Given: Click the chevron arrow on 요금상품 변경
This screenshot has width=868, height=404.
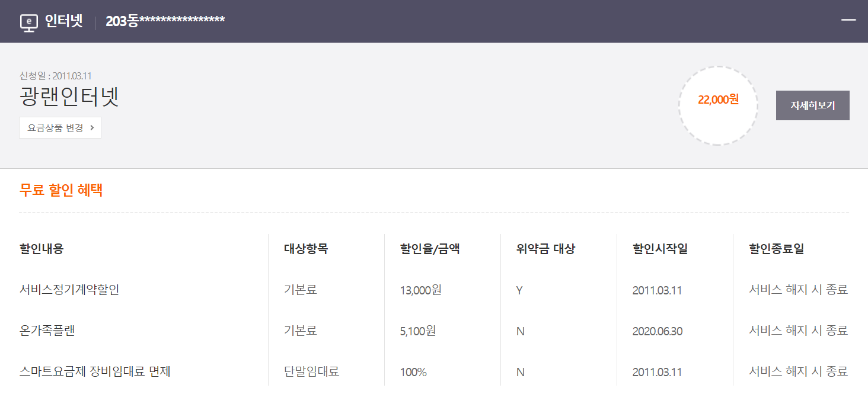Looking at the screenshot, I should click(92, 127).
